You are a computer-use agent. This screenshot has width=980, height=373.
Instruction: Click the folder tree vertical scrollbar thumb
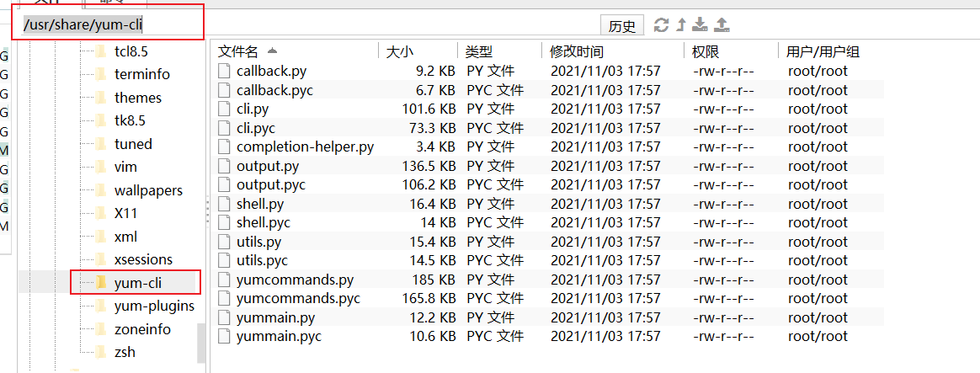(x=201, y=343)
